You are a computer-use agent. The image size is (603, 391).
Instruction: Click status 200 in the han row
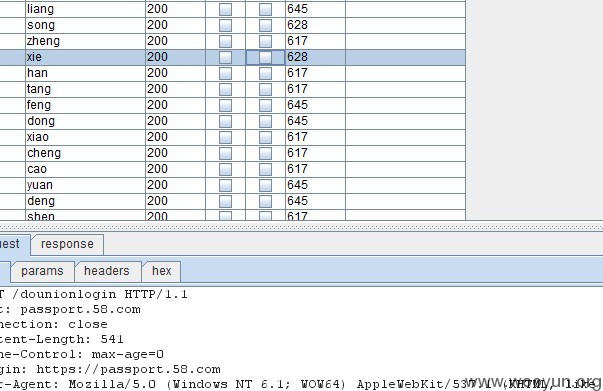[x=157, y=73]
